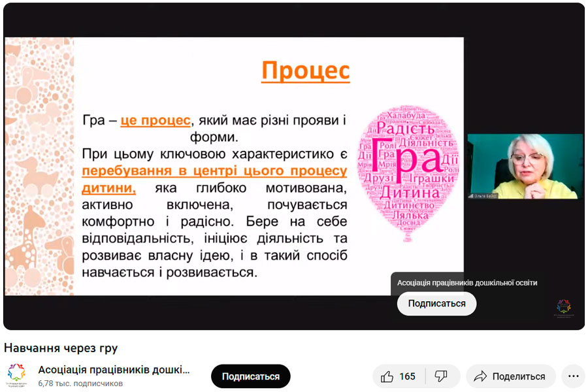The width and height of the screenshot is (588, 392).
Task: Click the orange slide heading Процес
Action: [x=305, y=71]
